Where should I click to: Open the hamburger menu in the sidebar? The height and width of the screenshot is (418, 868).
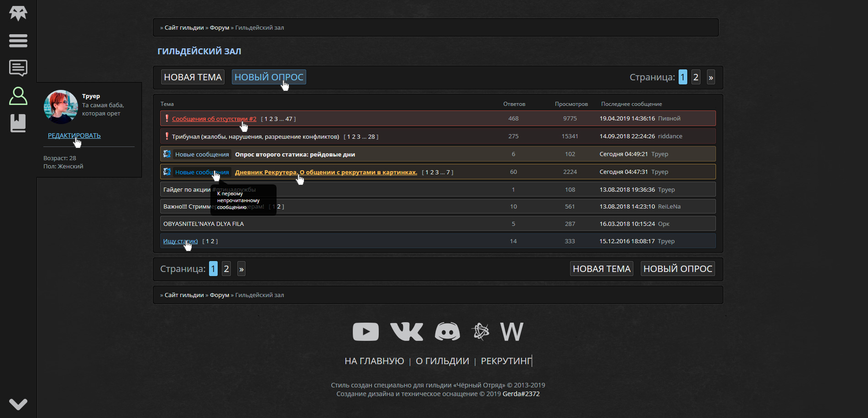click(18, 41)
